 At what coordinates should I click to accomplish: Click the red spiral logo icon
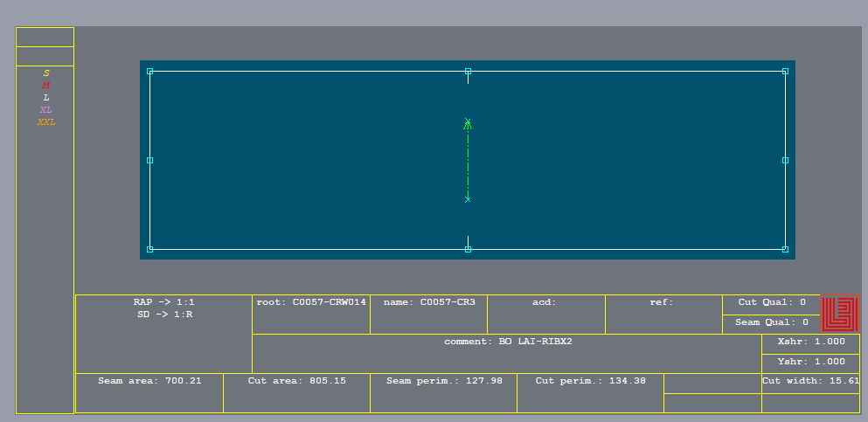[839, 315]
